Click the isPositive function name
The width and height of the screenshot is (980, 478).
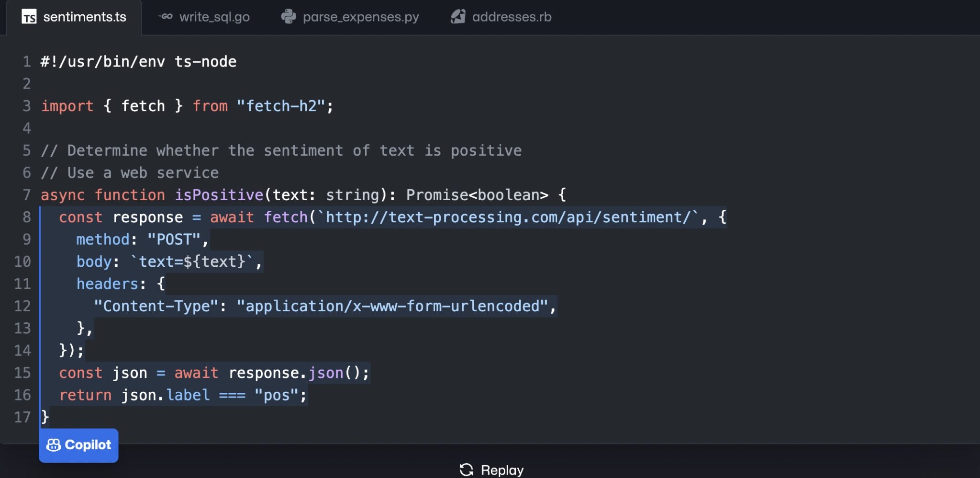pyautogui.click(x=219, y=195)
